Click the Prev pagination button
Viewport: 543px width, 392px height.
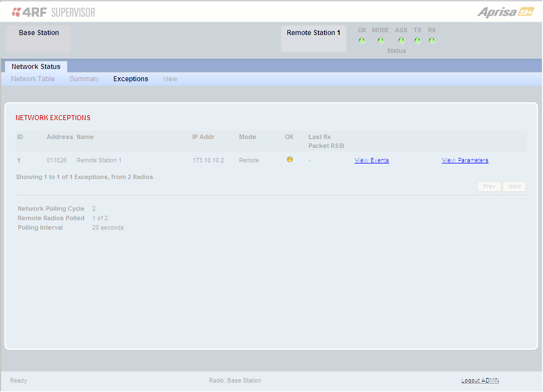[489, 186]
